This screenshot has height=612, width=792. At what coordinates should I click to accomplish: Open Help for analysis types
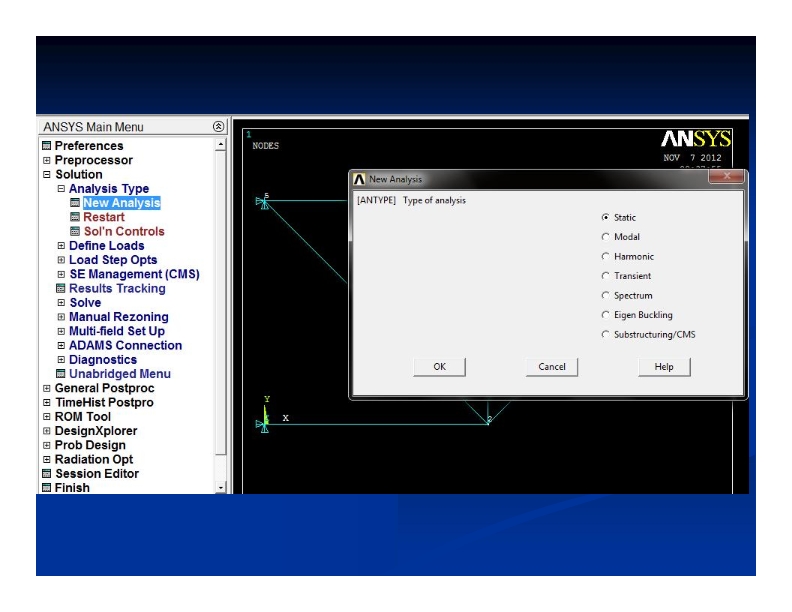click(x=664, y=367)
